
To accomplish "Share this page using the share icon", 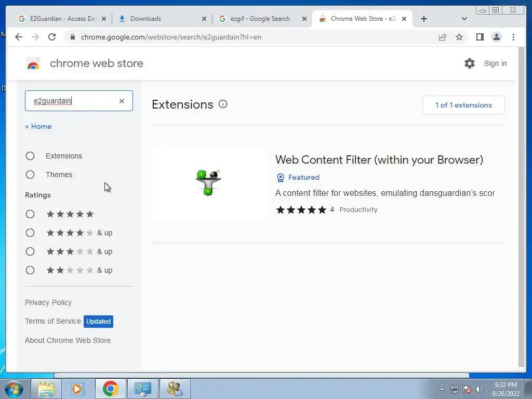I will [x=443, y=37].
